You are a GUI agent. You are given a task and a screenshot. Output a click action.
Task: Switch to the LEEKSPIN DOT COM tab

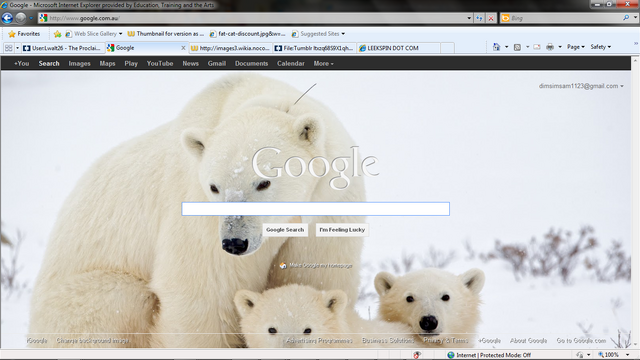(x=398, y=48)
